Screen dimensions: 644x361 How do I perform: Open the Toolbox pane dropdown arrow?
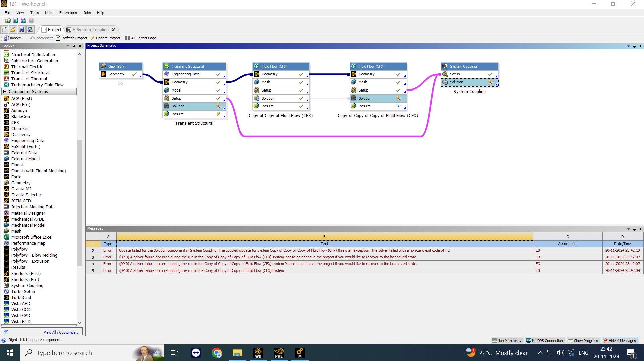(x=68, y=46)
